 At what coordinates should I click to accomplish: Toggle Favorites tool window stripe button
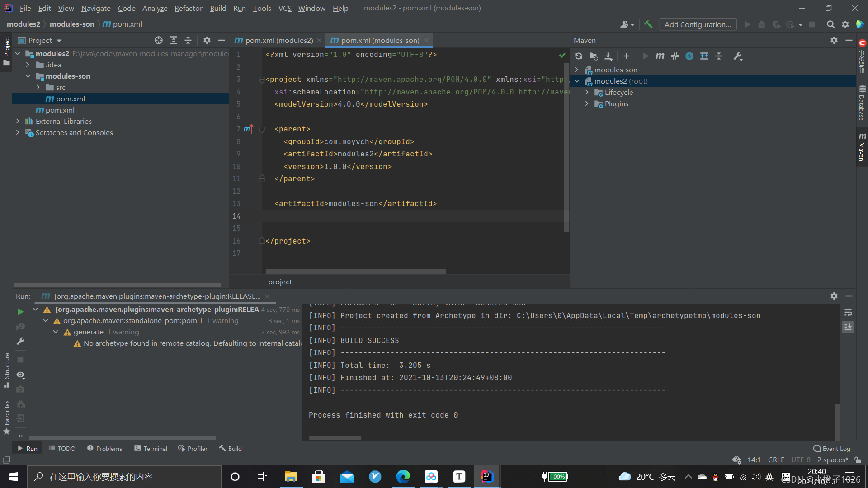[6, 418]
